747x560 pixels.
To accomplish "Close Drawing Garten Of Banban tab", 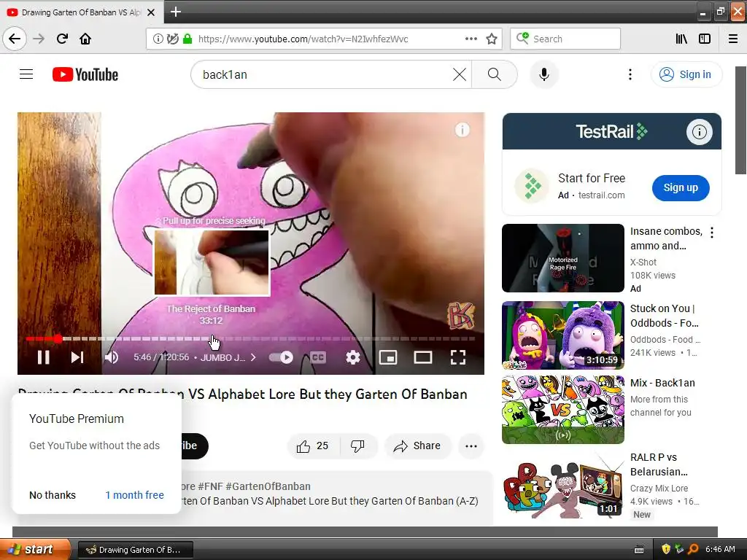I will click(151, 12).
